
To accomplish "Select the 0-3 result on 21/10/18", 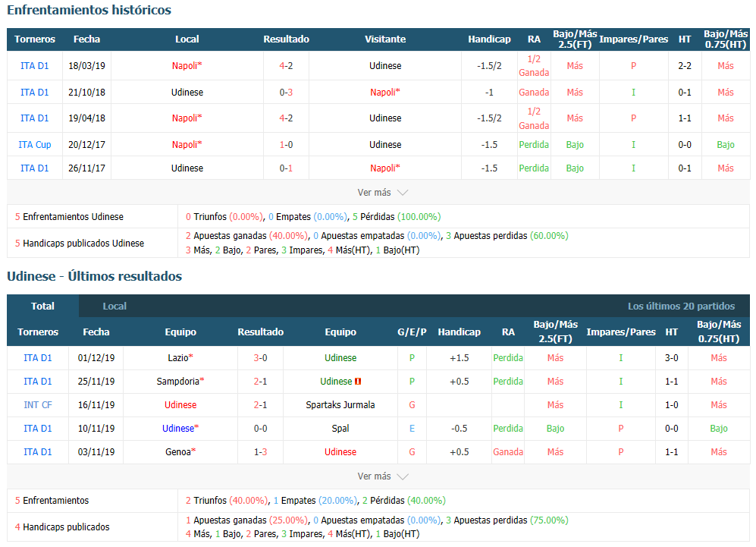I will tap(286, 92).
